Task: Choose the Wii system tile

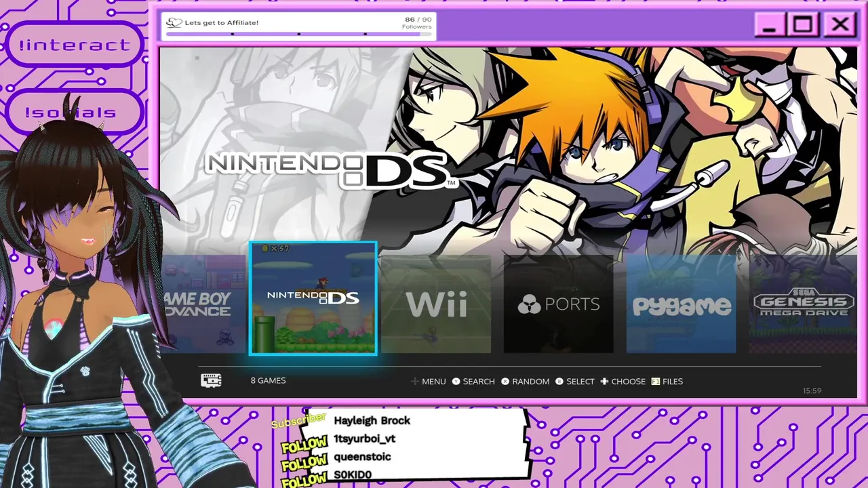Action: click(x=436, y=304)
